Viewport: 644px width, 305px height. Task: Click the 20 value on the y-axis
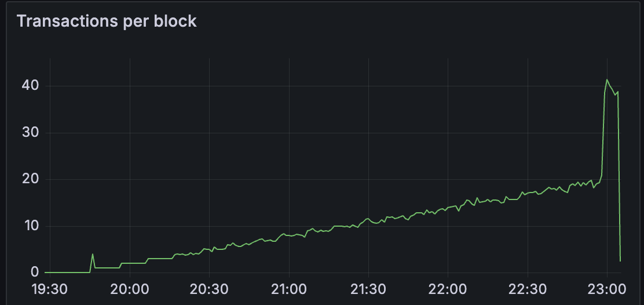[x=31, y=179]
